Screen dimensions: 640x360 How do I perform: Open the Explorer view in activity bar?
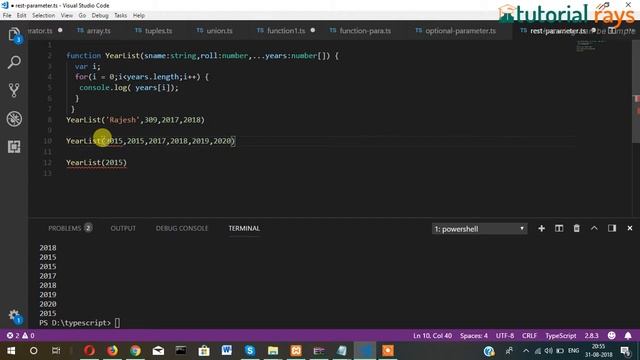14,35
